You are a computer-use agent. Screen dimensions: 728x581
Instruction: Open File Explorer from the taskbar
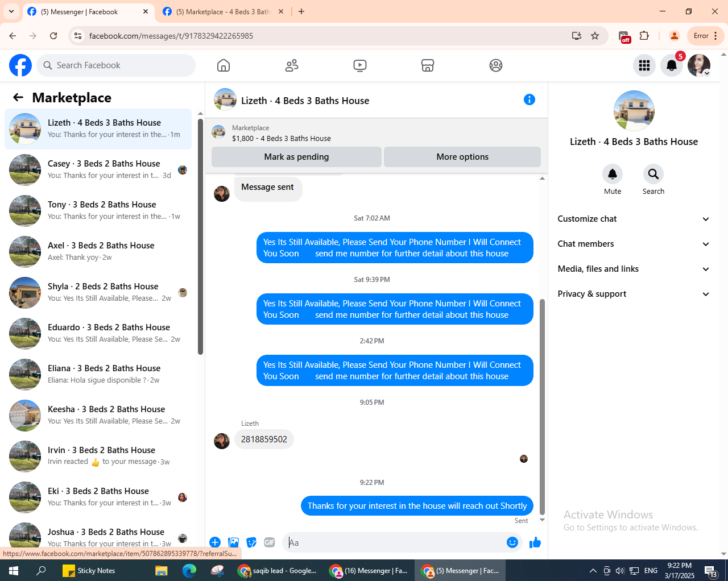coord(162,571)
